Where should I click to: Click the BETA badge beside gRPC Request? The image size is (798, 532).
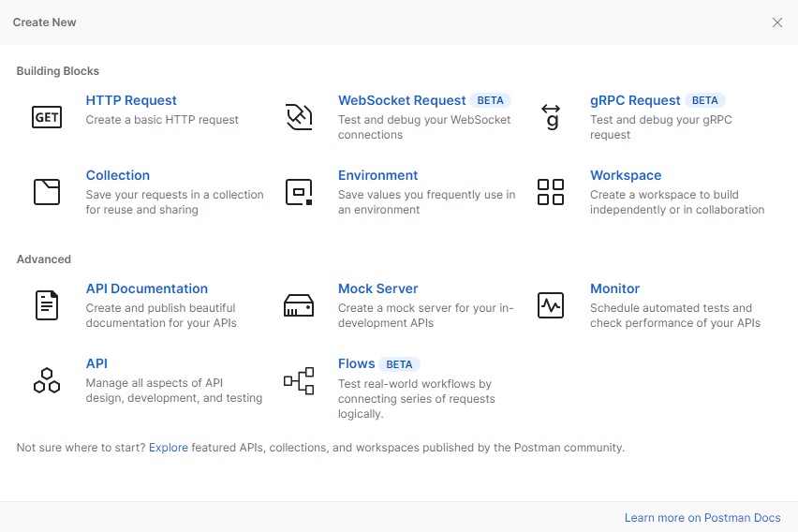pyautogui.click(x=705, y=101)
